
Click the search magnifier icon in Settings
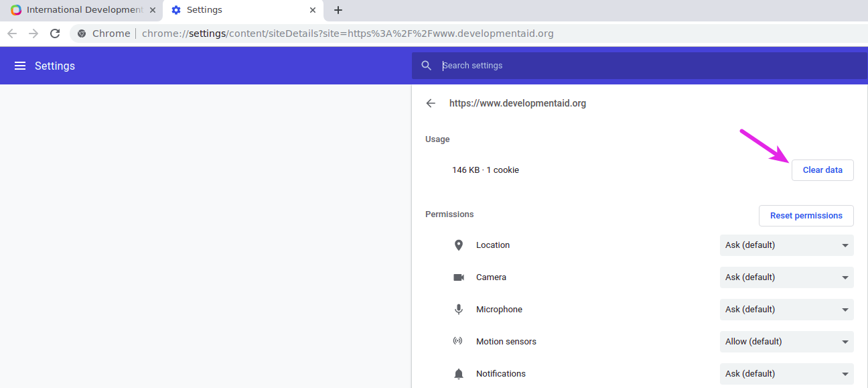[x=427, y=66]
